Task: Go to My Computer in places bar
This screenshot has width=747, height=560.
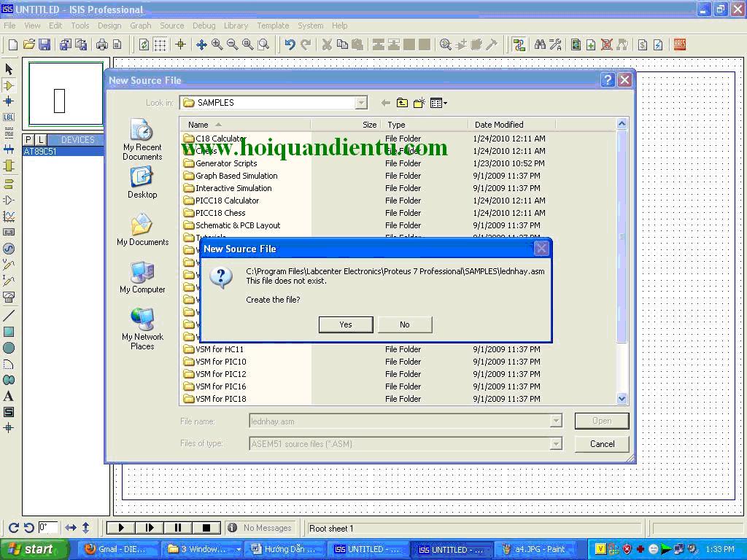Action: (x=142, y=278)
